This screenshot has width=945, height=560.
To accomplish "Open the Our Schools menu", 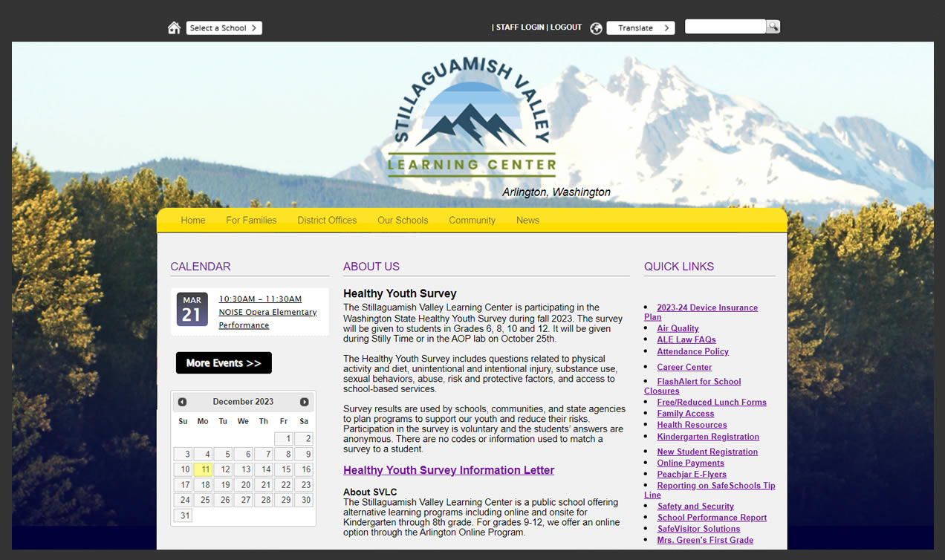I will [x=403, y=220].
